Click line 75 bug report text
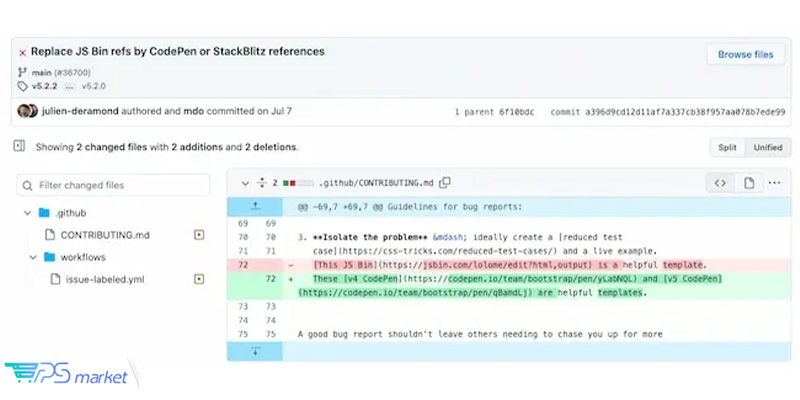This screenshot has height=400, width=800. [480, 335]
